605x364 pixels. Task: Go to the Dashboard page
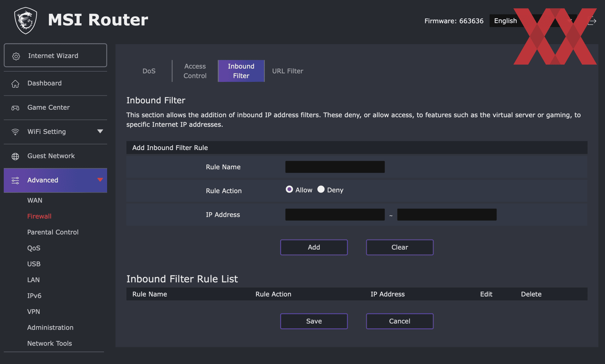tap(55, 83)
